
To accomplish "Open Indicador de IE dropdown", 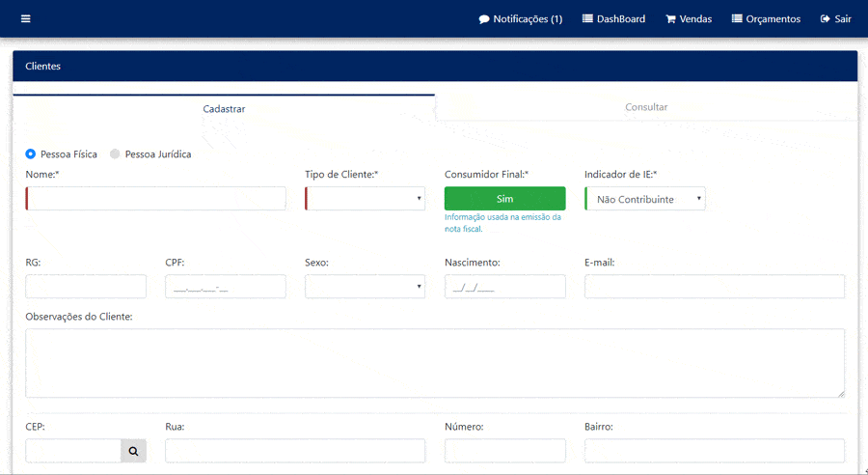I will click(x=644, y=199).
